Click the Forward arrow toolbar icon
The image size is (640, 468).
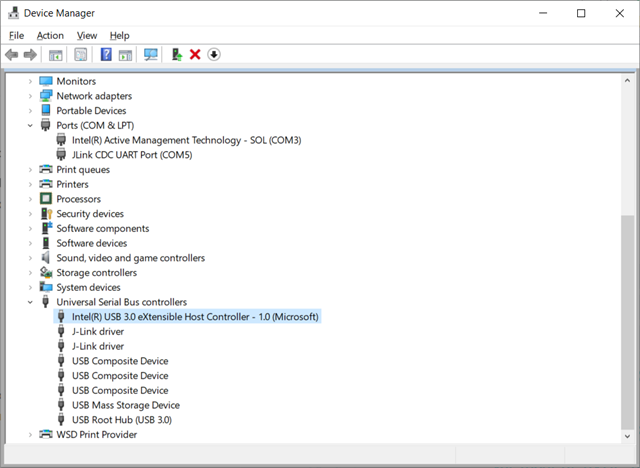[x=30, y=54]
